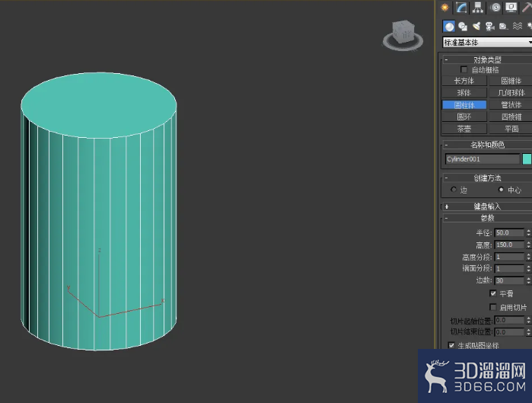Select the Shapes category icon
Screen dimensions: 532x403
point(463,27)
